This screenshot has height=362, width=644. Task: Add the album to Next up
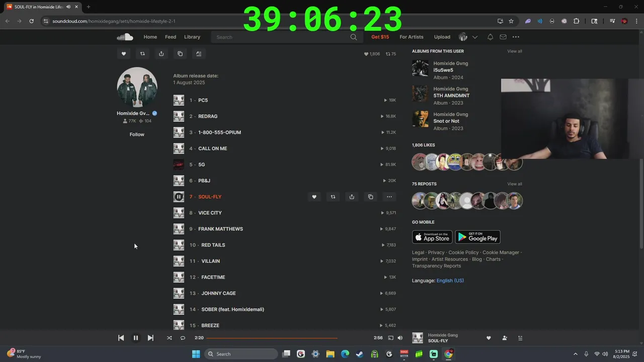[199, 54]
